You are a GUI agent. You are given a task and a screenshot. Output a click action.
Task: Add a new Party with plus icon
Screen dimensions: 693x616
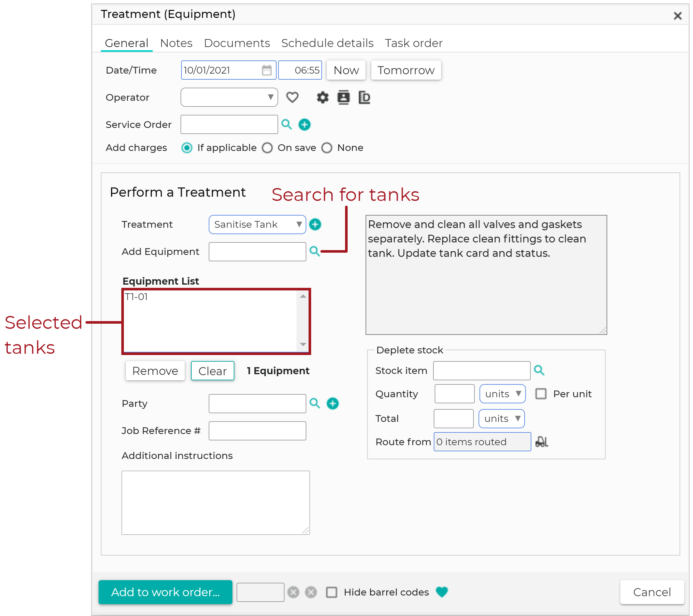coord(333,403)
